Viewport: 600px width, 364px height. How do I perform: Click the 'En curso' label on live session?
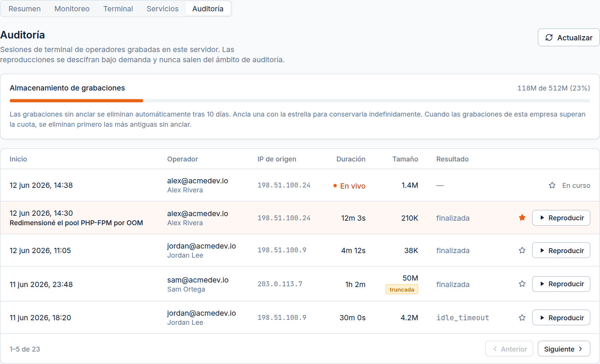pyautogui.click(x=576, y=185)
